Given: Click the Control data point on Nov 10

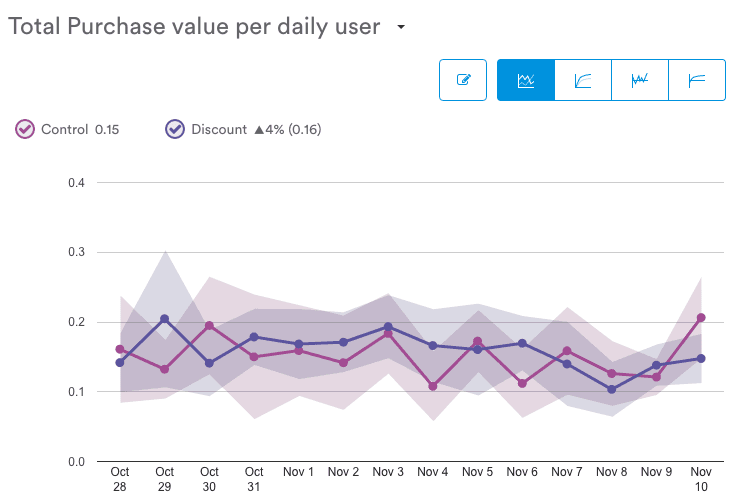Looking at the screenshot, I should 701,318.
